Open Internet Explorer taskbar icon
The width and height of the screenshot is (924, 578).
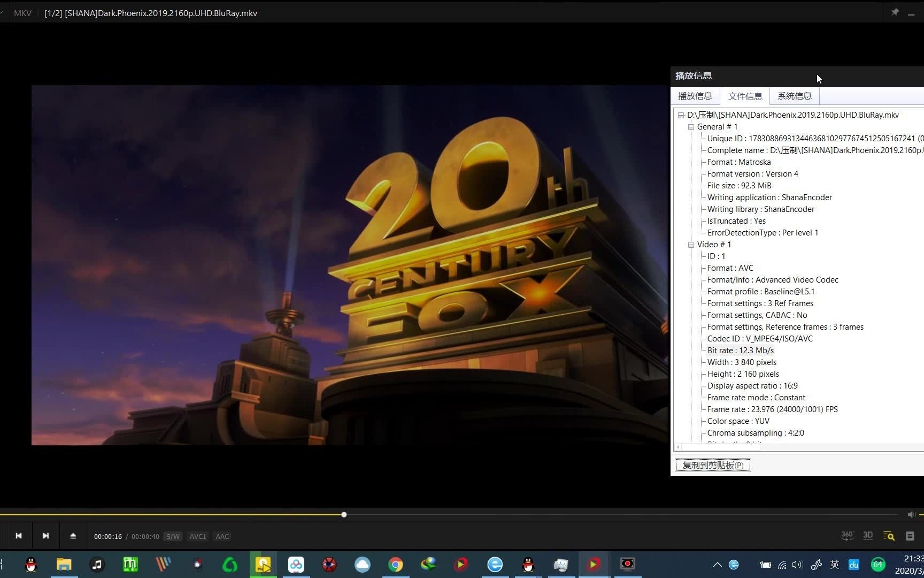[495, 565]
